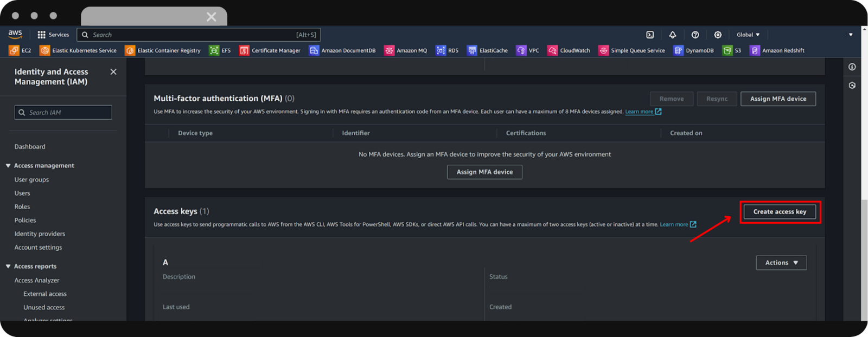Open the clock icon below info icon

click(x=852, y=86)
